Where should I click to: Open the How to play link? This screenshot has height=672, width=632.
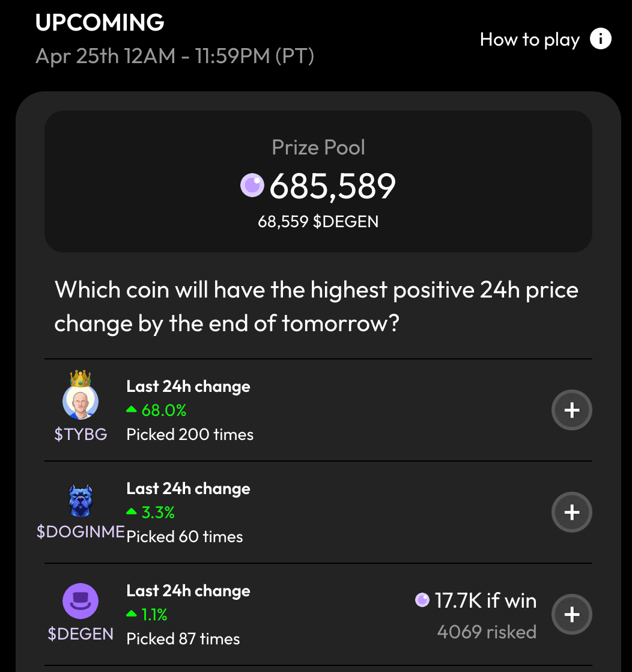(x=529, y=40)
